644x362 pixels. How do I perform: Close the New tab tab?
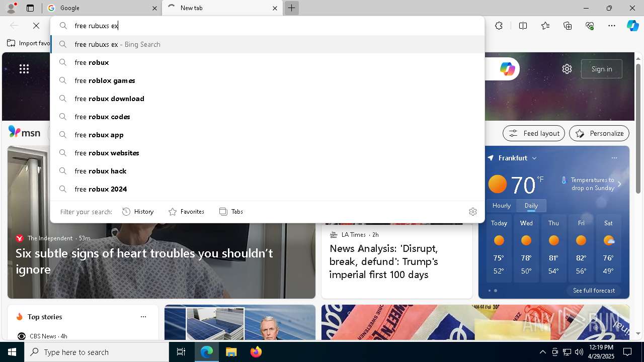[275, 8]
